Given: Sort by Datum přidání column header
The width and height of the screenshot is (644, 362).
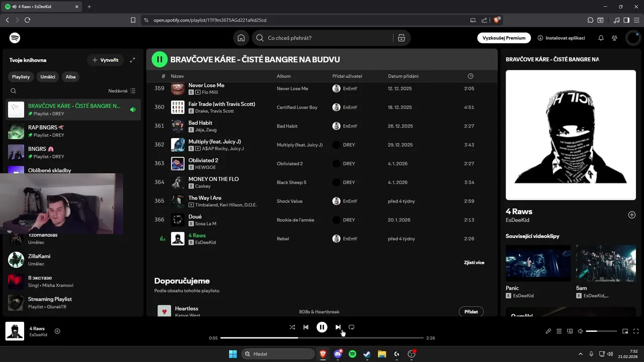Looking at the screenshot, I should [403, 76].
